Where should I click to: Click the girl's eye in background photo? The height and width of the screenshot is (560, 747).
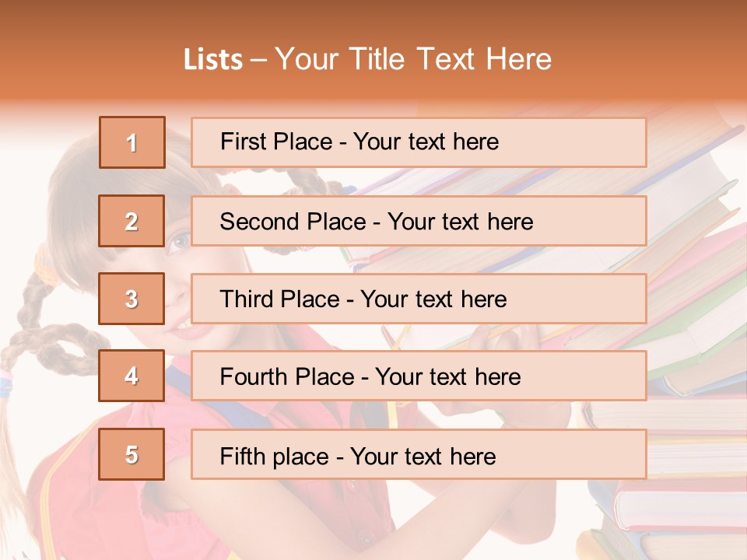point(178,241)
